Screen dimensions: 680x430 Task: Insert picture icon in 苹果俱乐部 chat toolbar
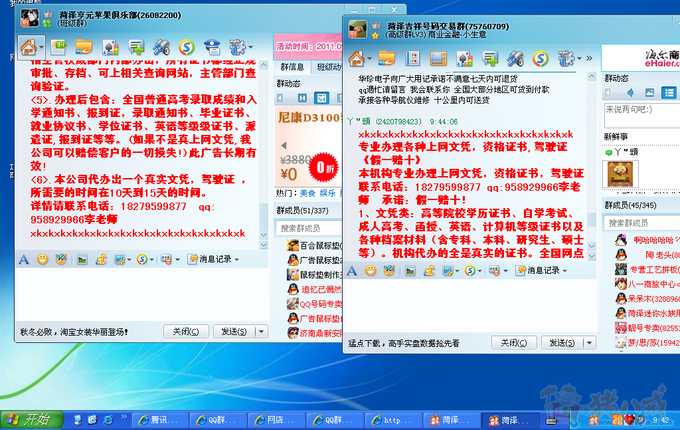coord(82,260)
